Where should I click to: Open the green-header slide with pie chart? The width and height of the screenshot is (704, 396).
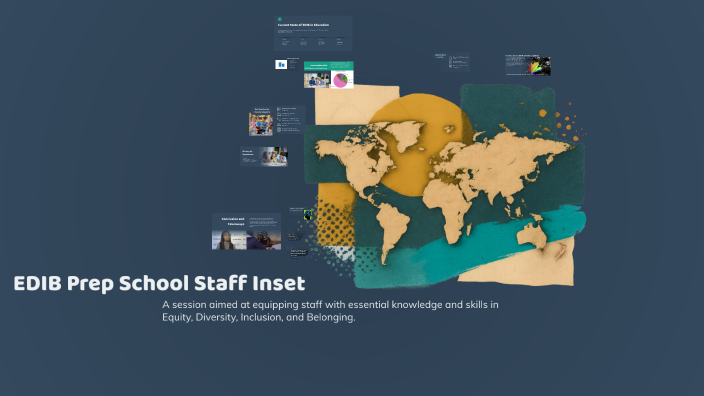329,75
